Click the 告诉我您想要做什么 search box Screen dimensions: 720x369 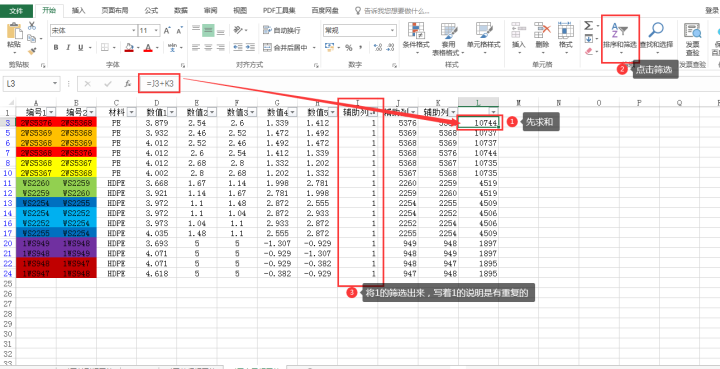pos(393,11)
